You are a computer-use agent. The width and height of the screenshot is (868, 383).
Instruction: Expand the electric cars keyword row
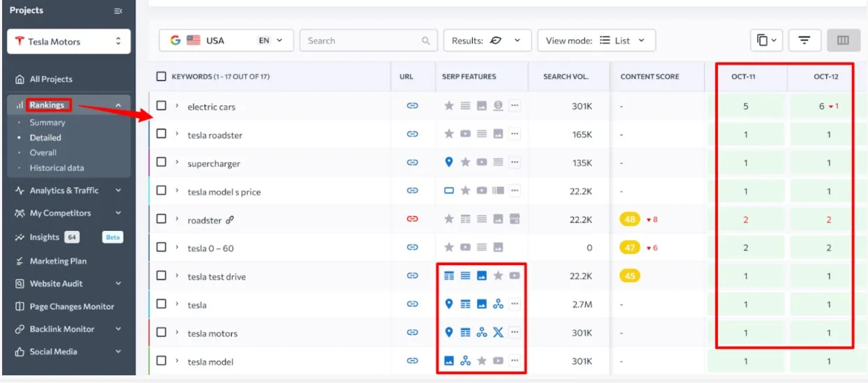click(x=177, y=105)
